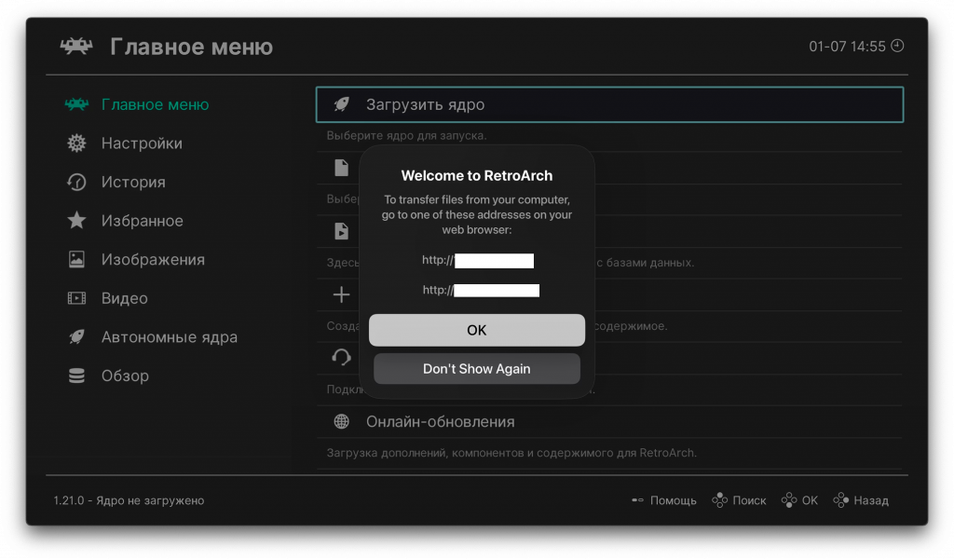Open the Автономные ядра sidebar item
The width and height of the screenshot is (954, 560).
(170, 336)
